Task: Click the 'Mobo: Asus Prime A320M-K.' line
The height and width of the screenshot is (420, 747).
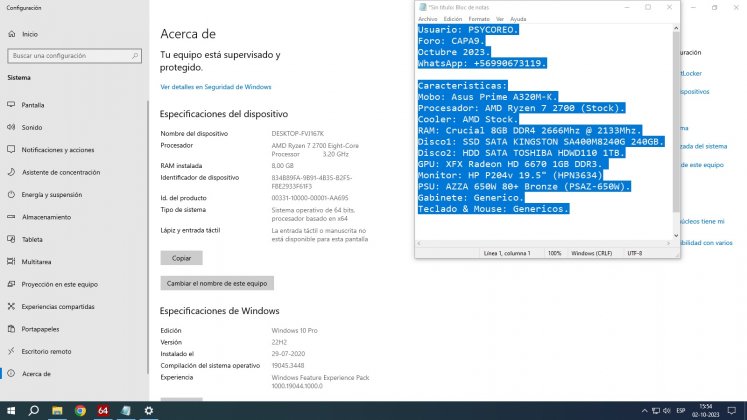Action: (487, 97)
